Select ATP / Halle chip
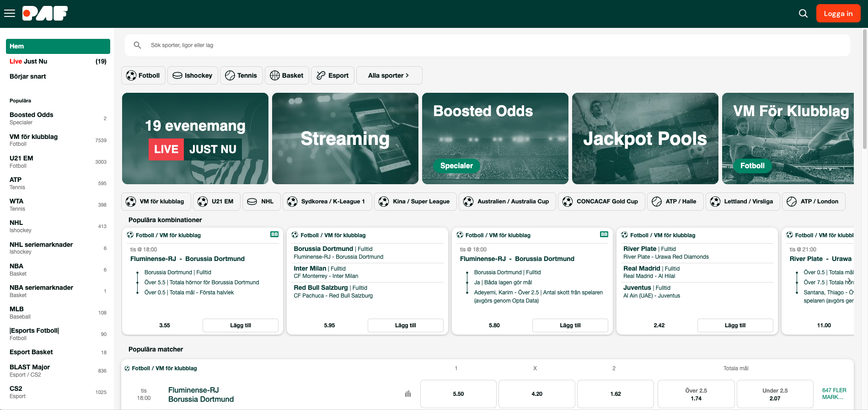This screenshot has height=410, width=868. [675, 202]
